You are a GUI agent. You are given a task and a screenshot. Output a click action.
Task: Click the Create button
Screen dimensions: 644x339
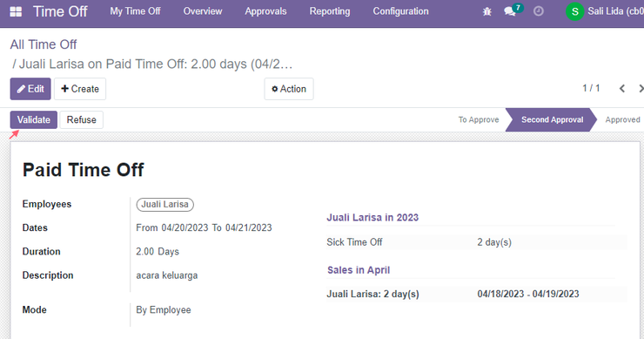[80, 89]
